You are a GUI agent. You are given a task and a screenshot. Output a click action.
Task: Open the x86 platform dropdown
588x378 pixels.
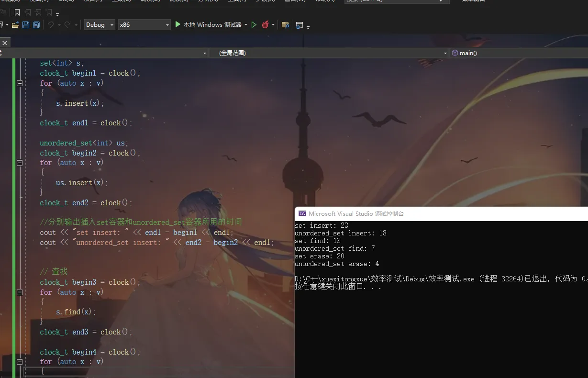(144, 25)
